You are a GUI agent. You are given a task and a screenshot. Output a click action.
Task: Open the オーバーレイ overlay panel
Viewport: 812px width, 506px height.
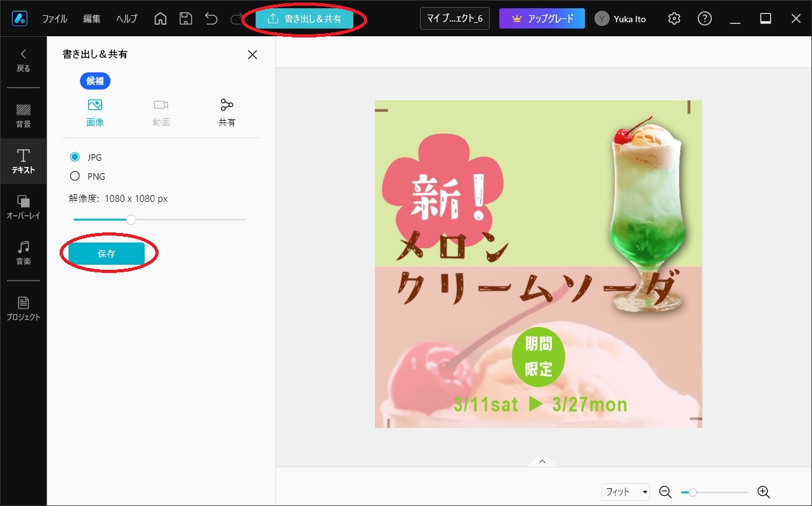(23, 207)
